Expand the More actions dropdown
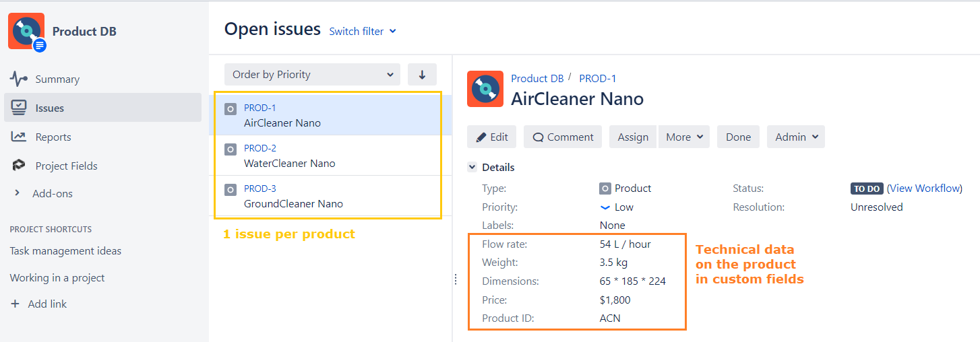The image size is (980, 342). click(x=684, y=137)
